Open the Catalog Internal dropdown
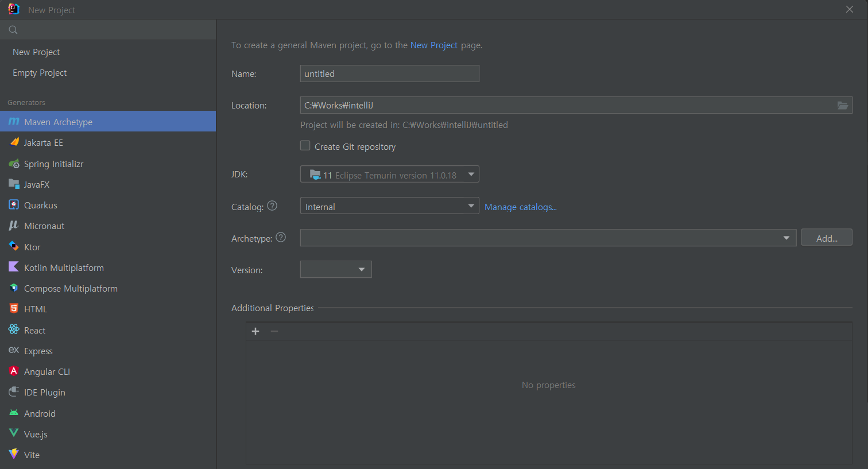Viewport: 868px width, 469px height. coord(390,206)
